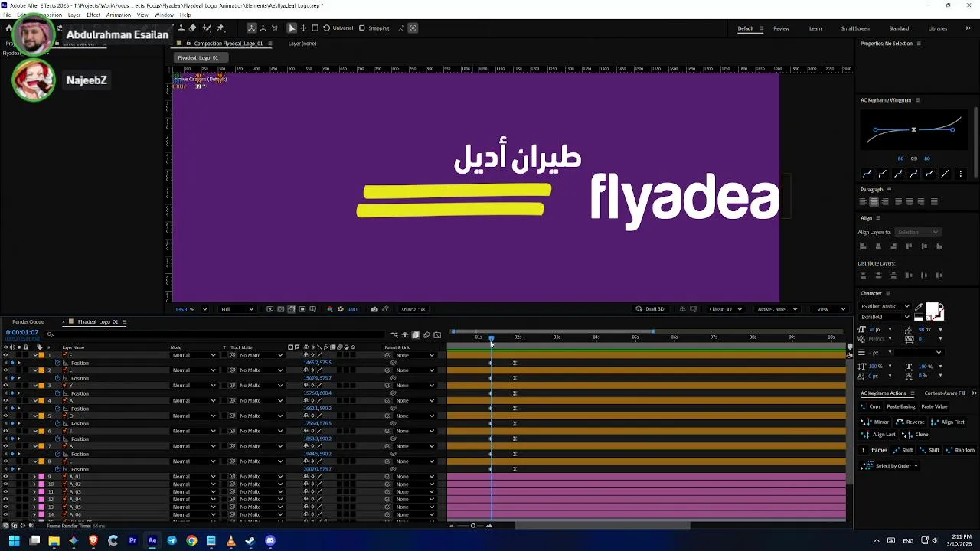Click the align left edges icon in Align panel

[x=863, y=246]
